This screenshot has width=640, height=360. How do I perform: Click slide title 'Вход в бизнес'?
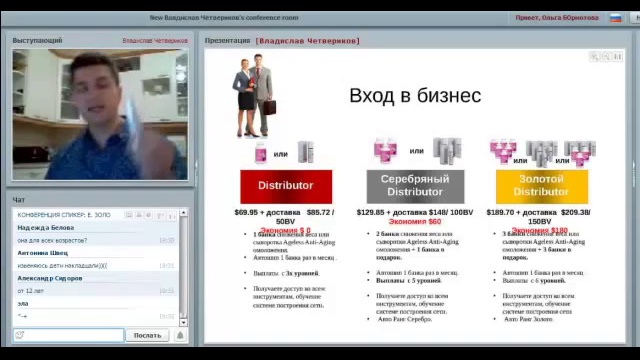[415, 96]
